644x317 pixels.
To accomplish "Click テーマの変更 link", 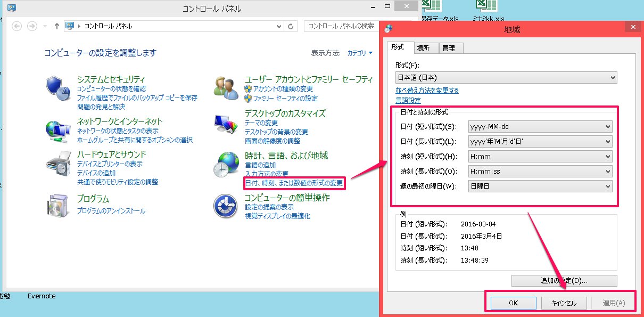I will tap(261, 123).
